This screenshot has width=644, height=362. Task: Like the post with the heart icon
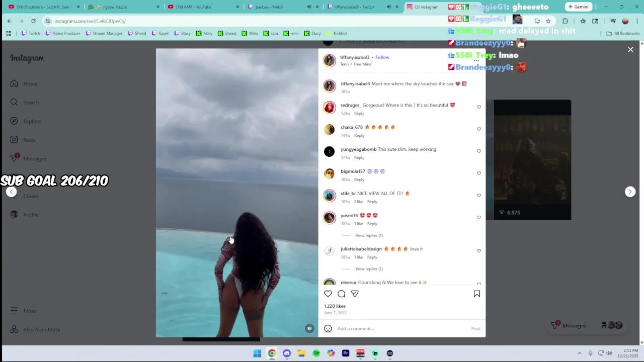[328, 294]
